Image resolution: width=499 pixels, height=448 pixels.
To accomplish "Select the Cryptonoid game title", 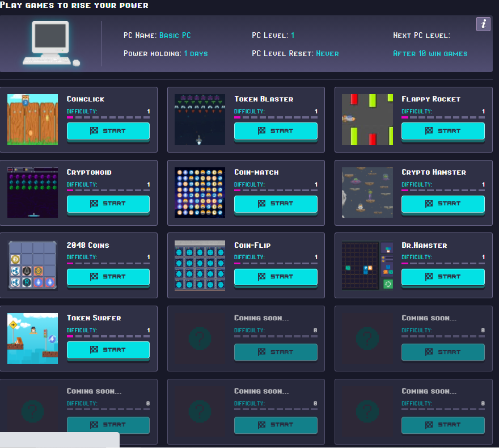I will (x=89, y=172).
